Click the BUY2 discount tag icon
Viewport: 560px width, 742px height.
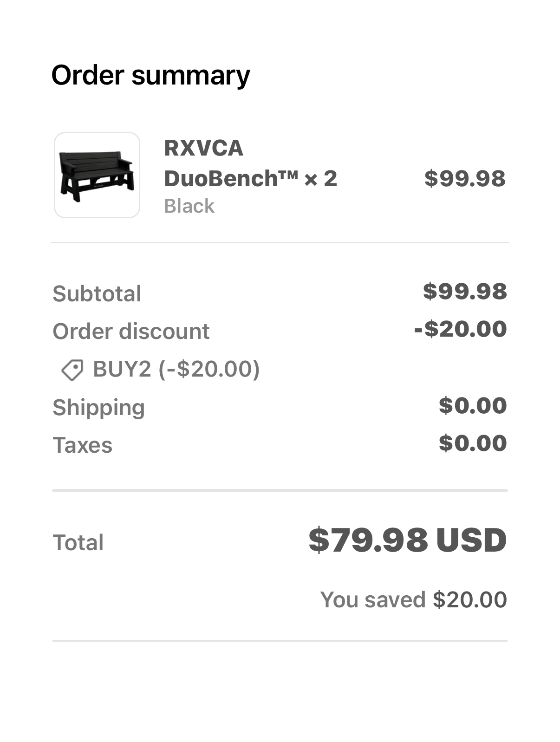point(72,370)
